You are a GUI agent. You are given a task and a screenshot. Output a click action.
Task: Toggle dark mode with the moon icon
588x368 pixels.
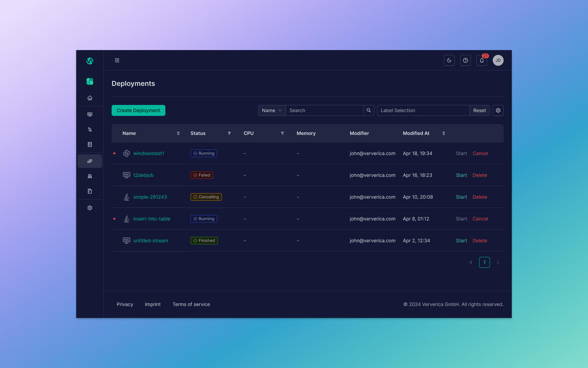449,60
